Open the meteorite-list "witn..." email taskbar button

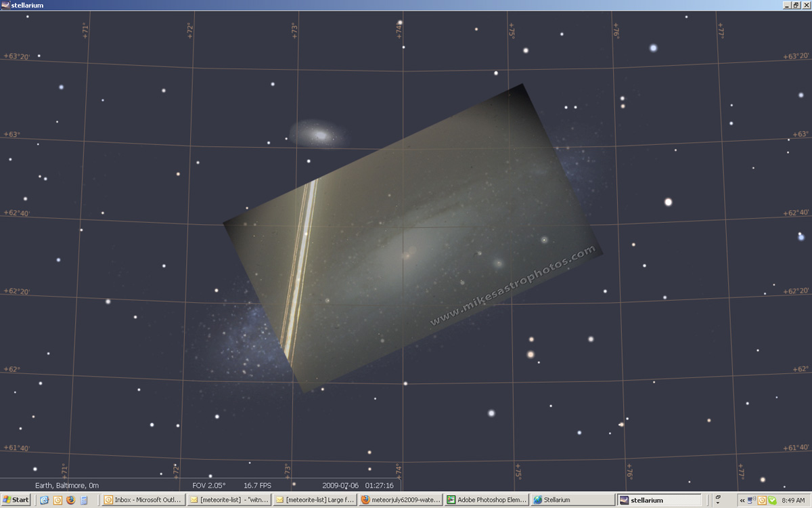coord(229,500)
